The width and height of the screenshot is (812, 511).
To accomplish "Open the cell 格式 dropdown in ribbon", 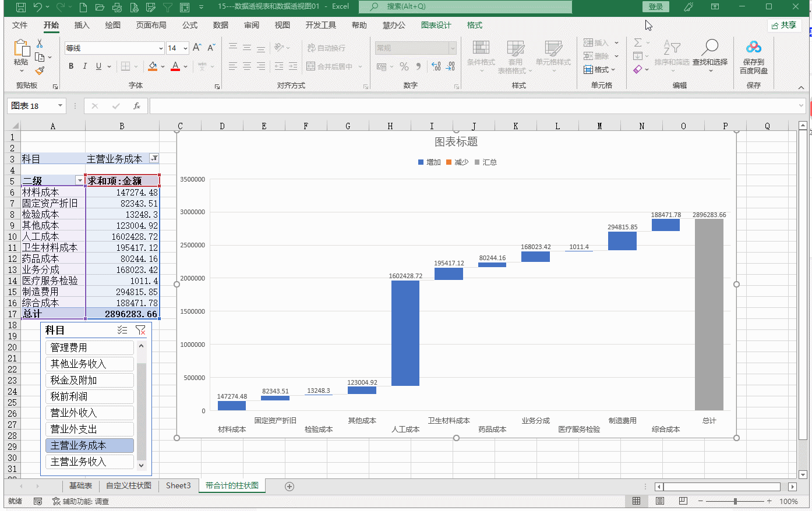I will (601, 69).
